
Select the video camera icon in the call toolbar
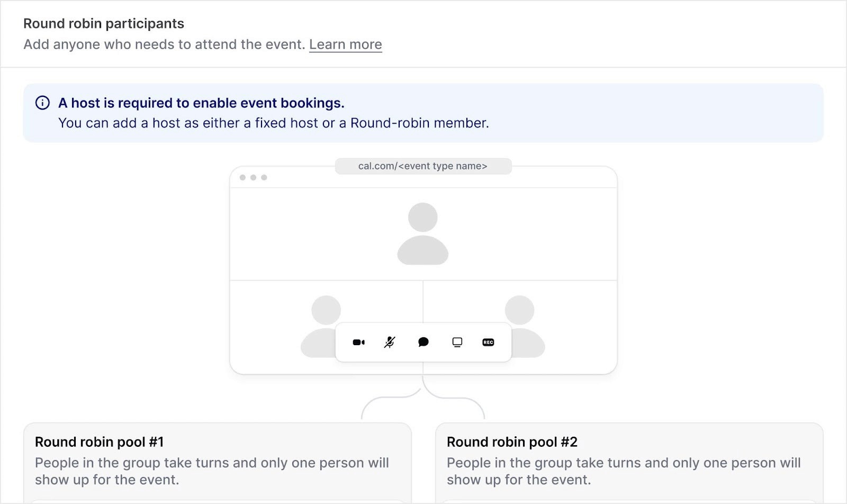coord(359,342)
